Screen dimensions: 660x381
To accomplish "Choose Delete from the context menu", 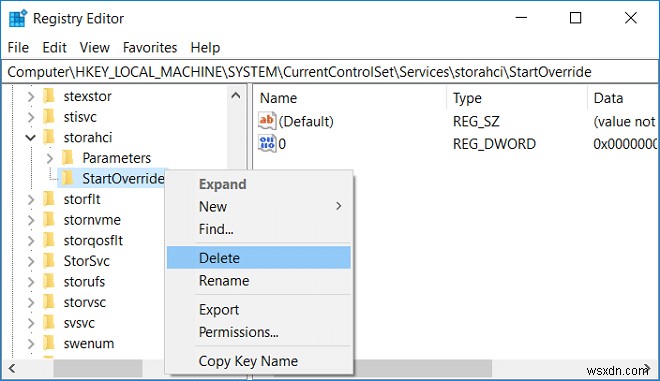I will 259,258.
